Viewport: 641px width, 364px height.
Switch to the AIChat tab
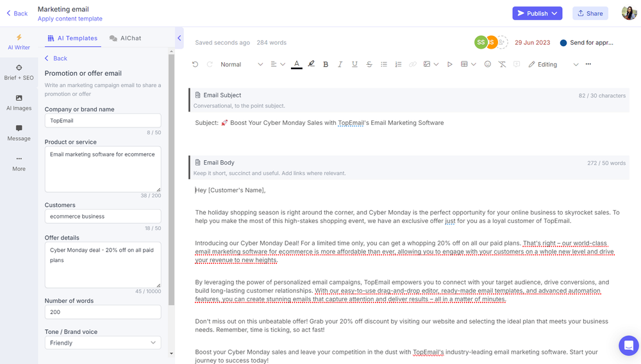click(125, 38)
